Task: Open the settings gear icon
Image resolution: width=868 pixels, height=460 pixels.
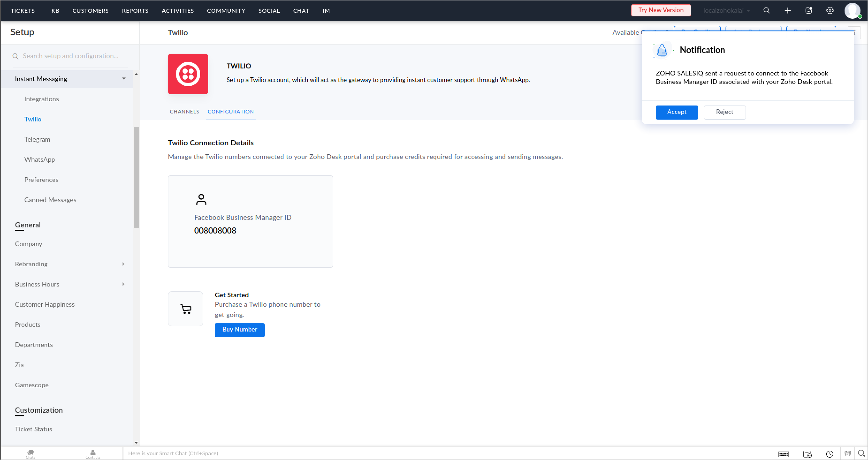Action: coord(830,11)
